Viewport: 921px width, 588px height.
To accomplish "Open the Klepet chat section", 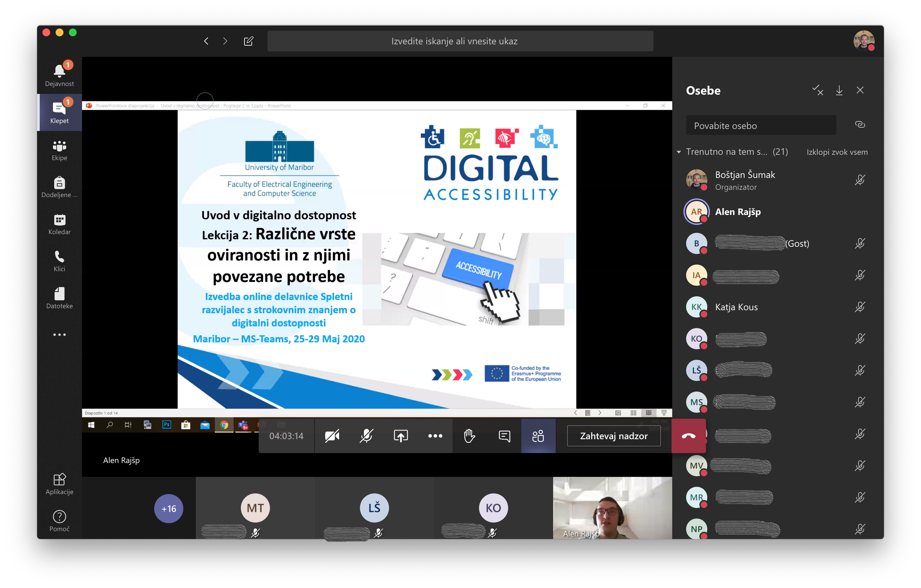I will 59,112.
